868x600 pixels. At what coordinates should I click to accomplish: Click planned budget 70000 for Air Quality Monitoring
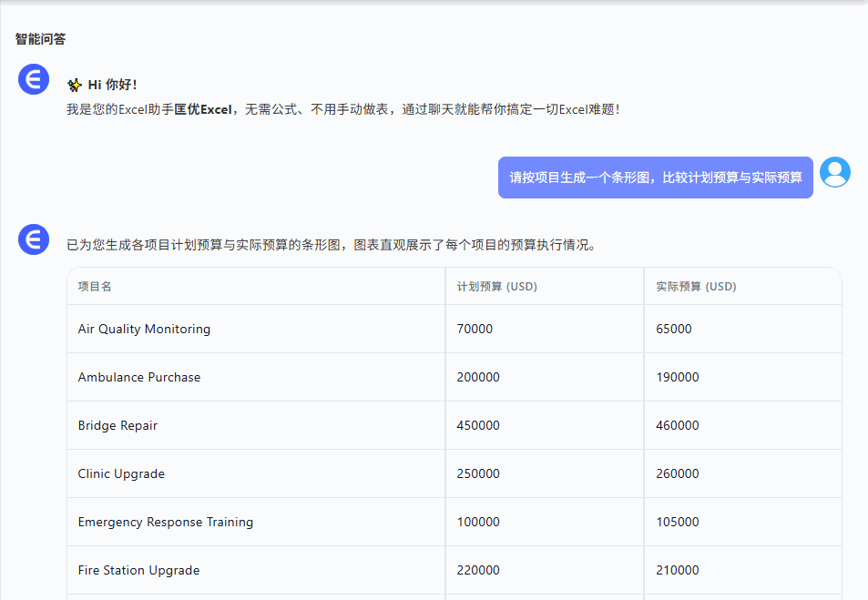544,329
